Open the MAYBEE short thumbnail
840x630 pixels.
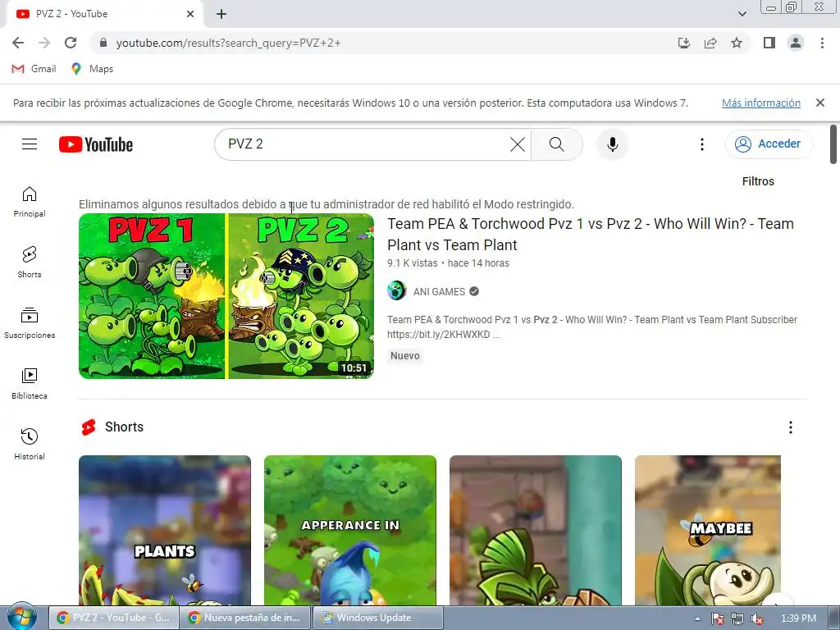pos(708,531)
